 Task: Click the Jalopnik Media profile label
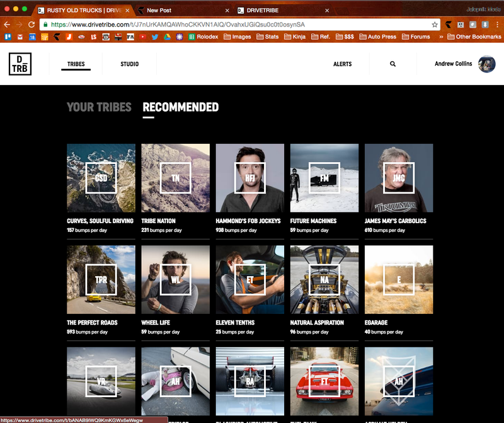[x=483, y=9]
